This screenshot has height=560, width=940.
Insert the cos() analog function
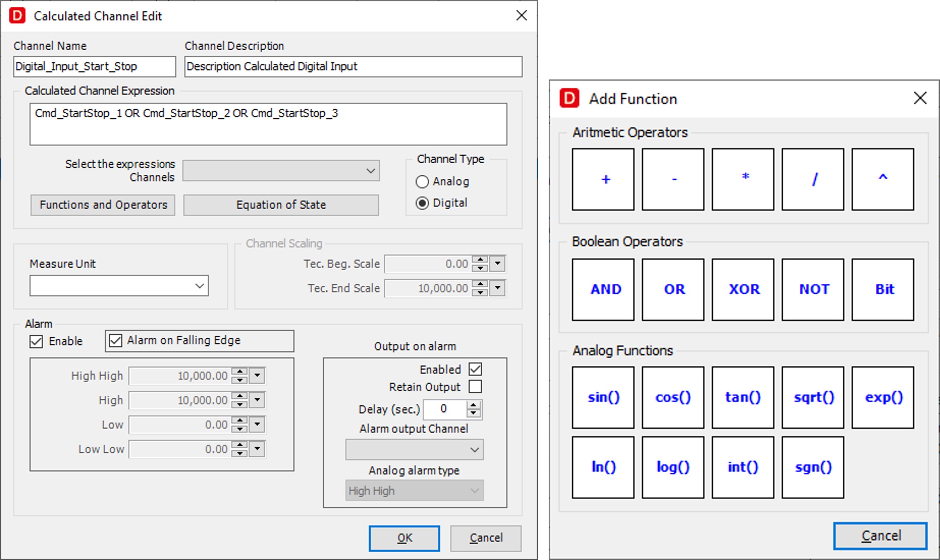pos(672,397)
